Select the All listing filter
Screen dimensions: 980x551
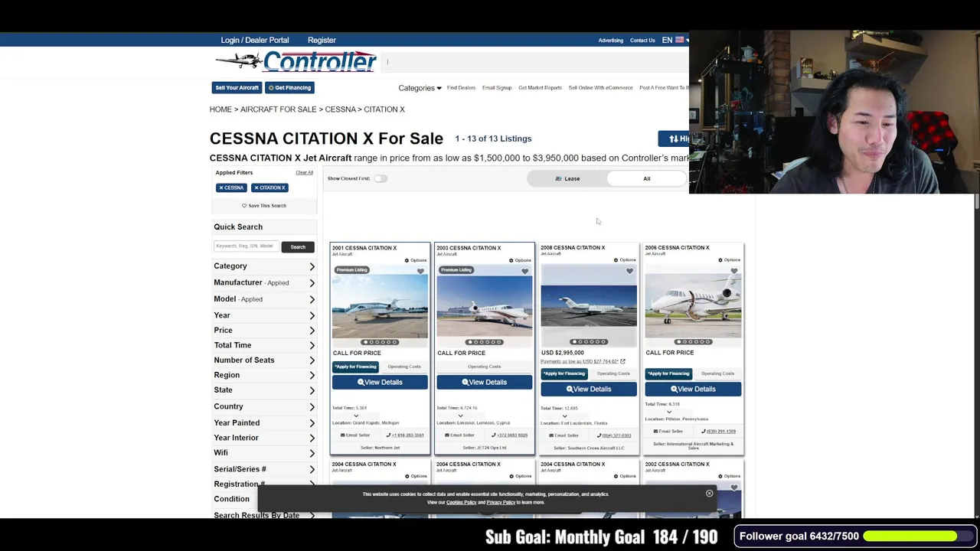647,178
